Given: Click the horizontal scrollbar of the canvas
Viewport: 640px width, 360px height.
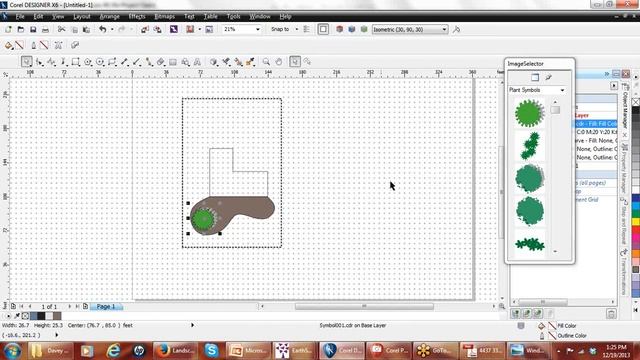Looking at the screenshot, I should click(364, 306).
